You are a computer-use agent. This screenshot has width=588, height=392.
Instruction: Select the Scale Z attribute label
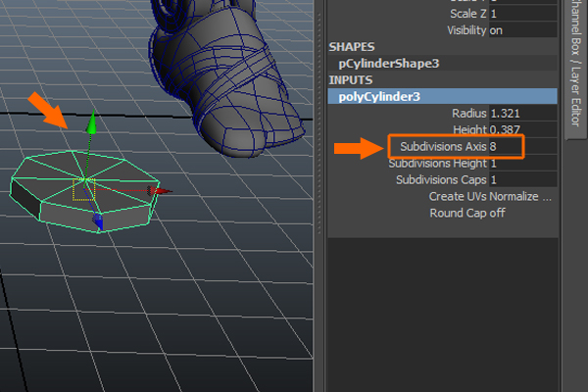(x=468, y=14)
